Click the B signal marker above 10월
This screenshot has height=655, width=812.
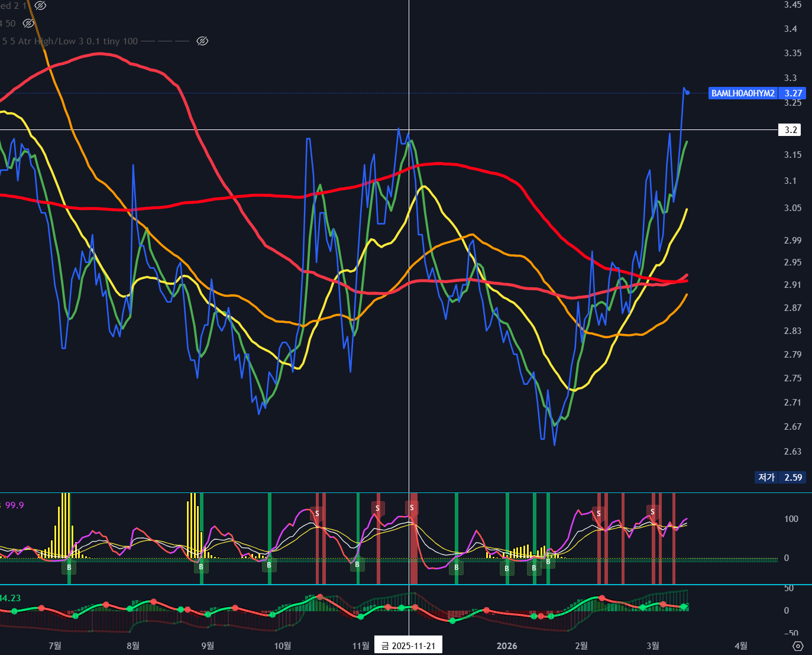coord(269,565)
